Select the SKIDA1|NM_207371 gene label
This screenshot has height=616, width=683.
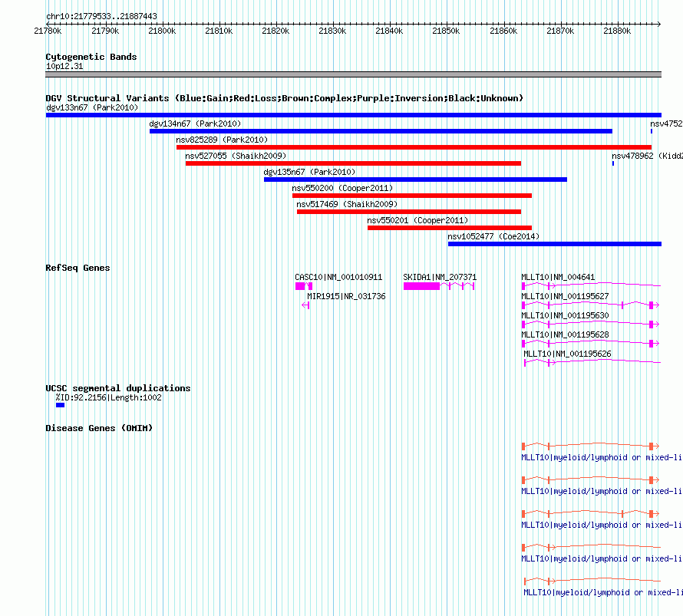point(440,277)
